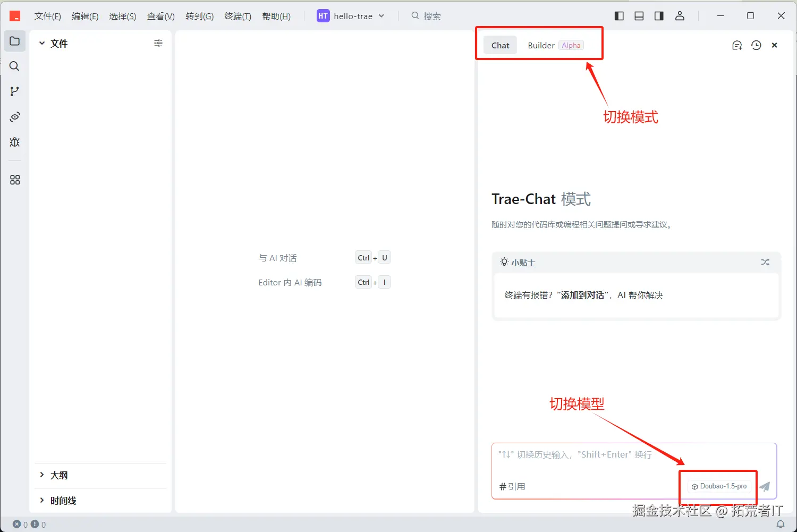Open the 文件(F) menu
Image resolution: width=797 pixels, height=532 pixels.
point(48,16)
